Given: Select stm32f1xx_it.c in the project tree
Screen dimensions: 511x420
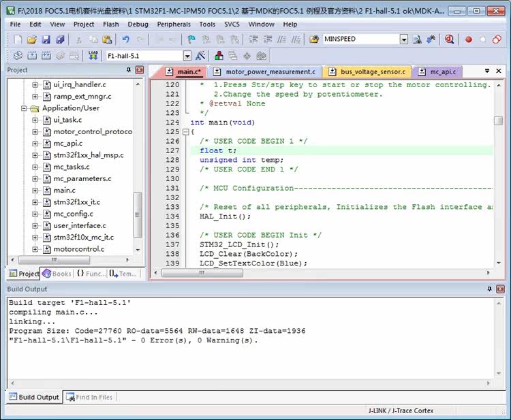Looking at the screenshot, I should tap(76, 202).
